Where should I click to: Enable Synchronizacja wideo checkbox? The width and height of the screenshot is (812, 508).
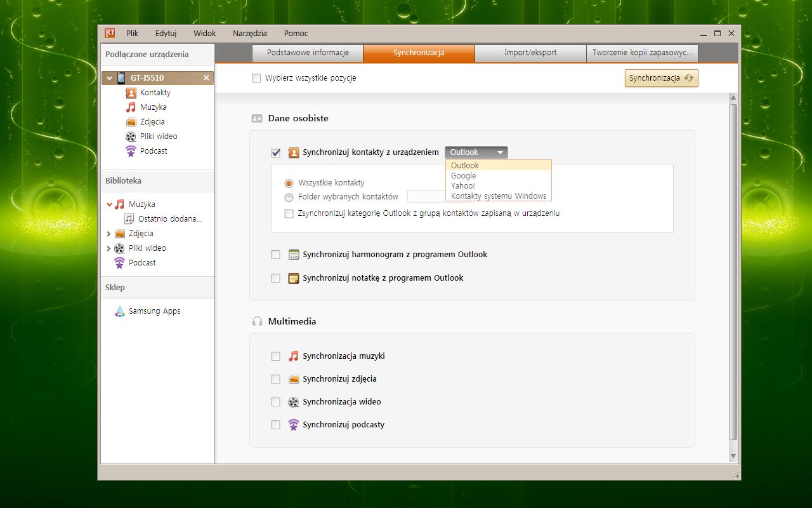[x=275, y=402]
